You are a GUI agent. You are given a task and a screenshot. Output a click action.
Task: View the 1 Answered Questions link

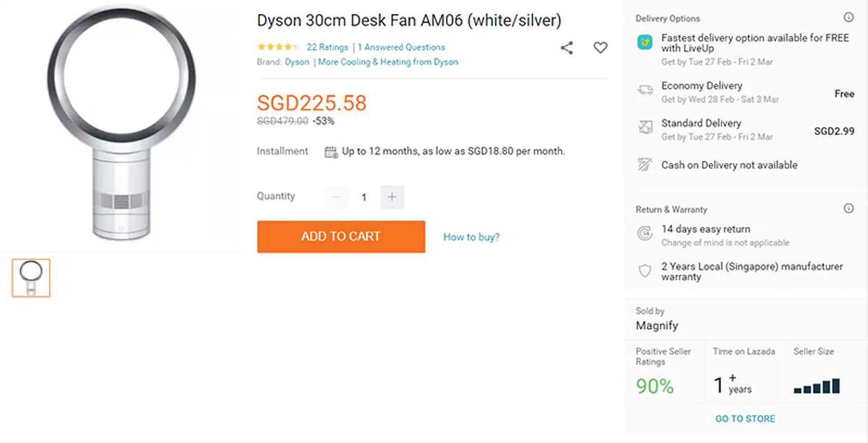[x=401, y=47]
